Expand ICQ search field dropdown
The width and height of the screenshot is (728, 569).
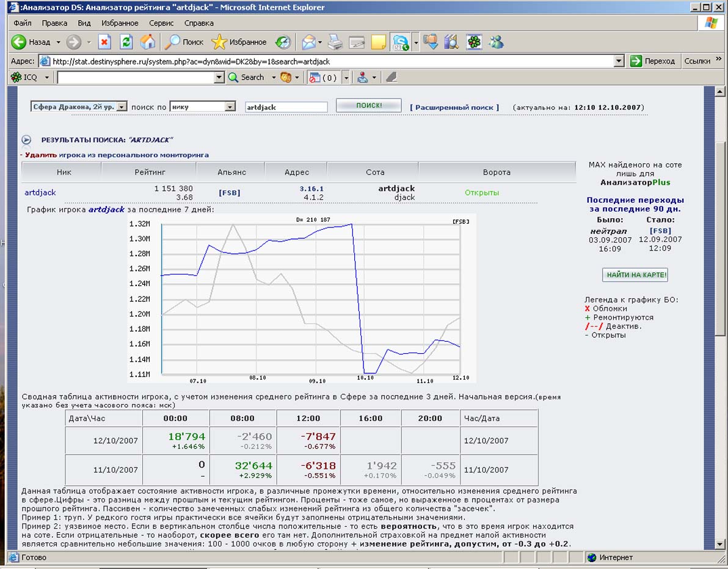[x=219, y=78]
